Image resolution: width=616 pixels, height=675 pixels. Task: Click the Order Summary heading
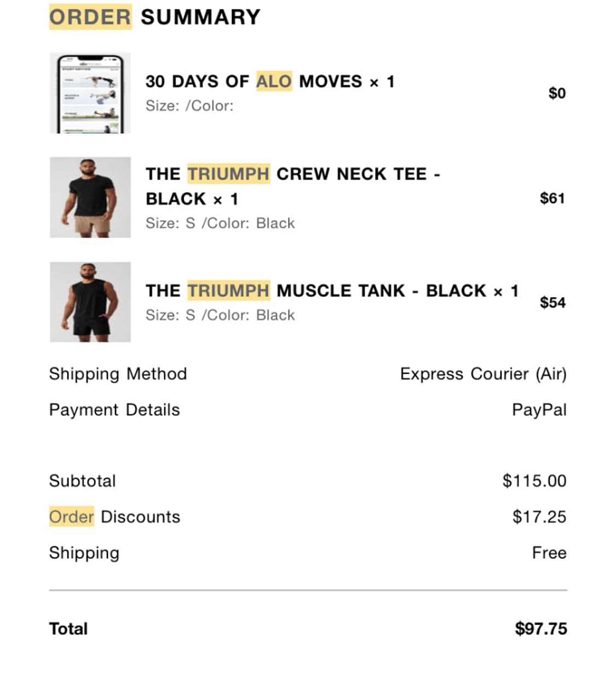(154, 17)
